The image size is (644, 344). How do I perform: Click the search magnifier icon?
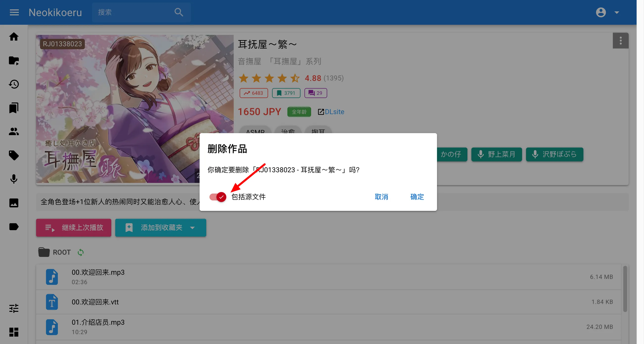(179, 12)
